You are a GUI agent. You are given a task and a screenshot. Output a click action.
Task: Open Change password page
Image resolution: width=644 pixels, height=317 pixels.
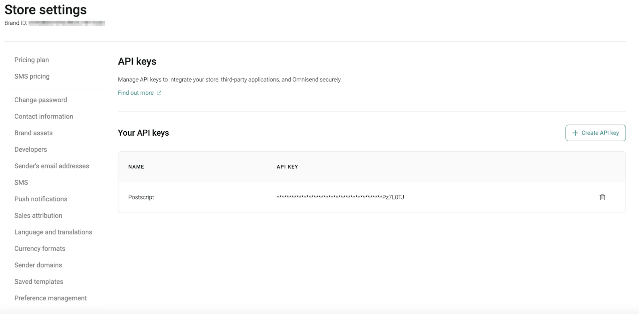(41, 100)
